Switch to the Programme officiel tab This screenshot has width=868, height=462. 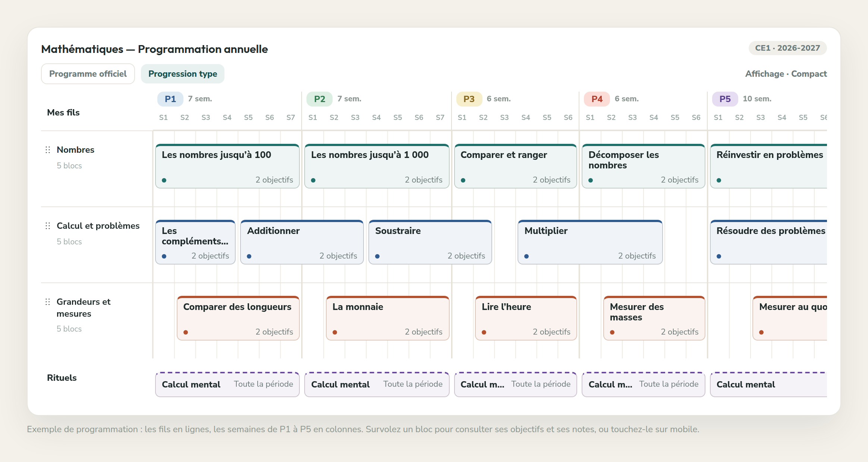[88, 74]
